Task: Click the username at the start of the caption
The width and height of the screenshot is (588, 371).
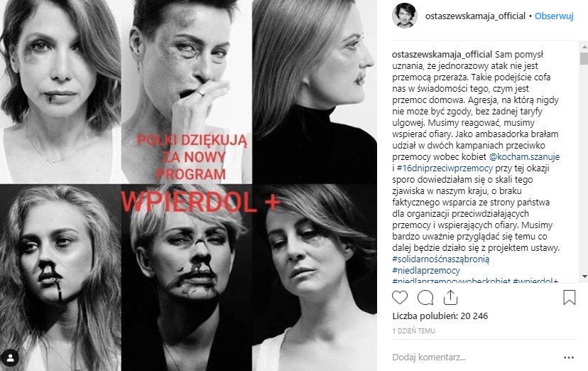Action: (x=442, y=55)
